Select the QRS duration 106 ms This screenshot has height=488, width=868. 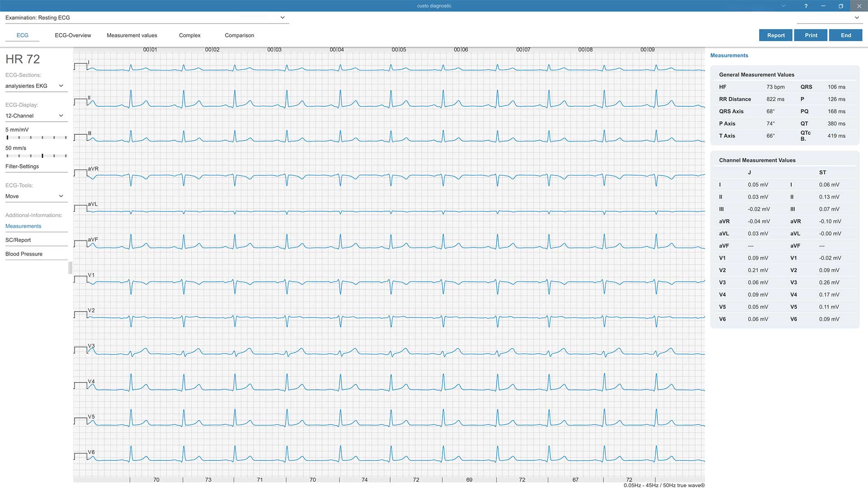(836, 87)
